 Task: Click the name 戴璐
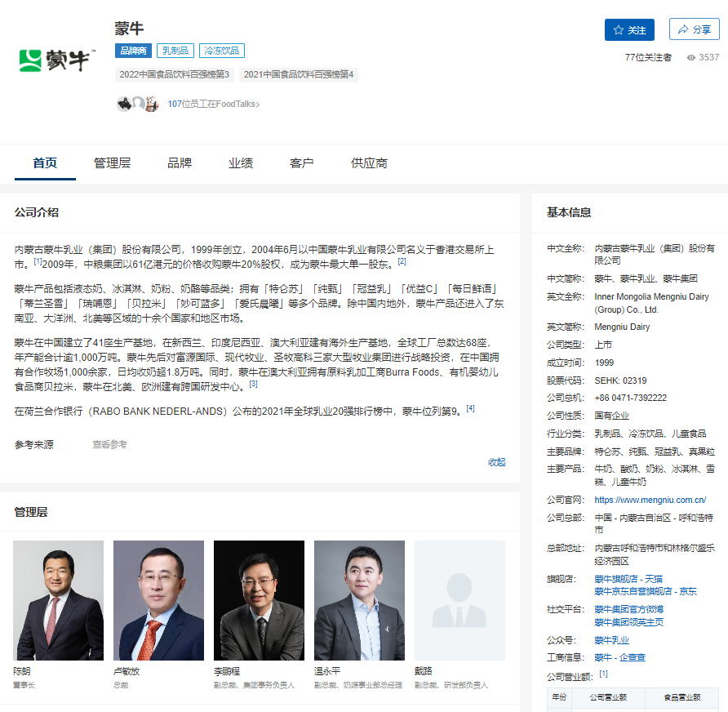click(x=424, y=671)
